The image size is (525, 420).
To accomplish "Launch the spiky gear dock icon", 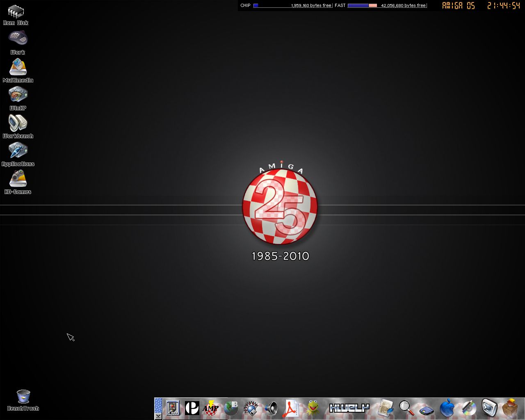I will coord(251,409).
